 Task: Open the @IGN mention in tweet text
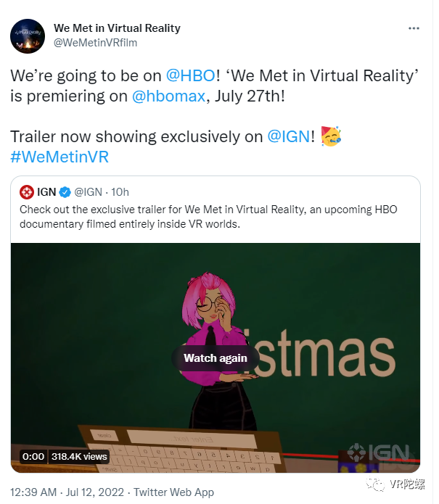(x=289, y=136)
